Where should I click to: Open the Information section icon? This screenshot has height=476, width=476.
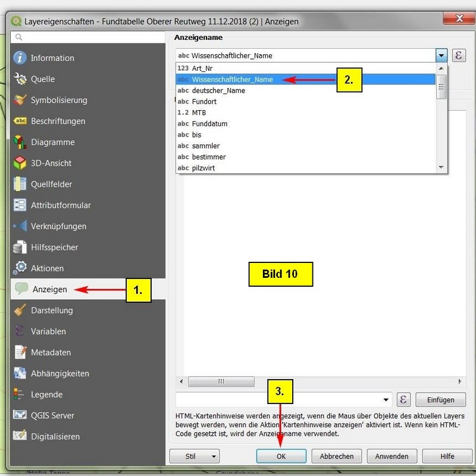point(20,58)
